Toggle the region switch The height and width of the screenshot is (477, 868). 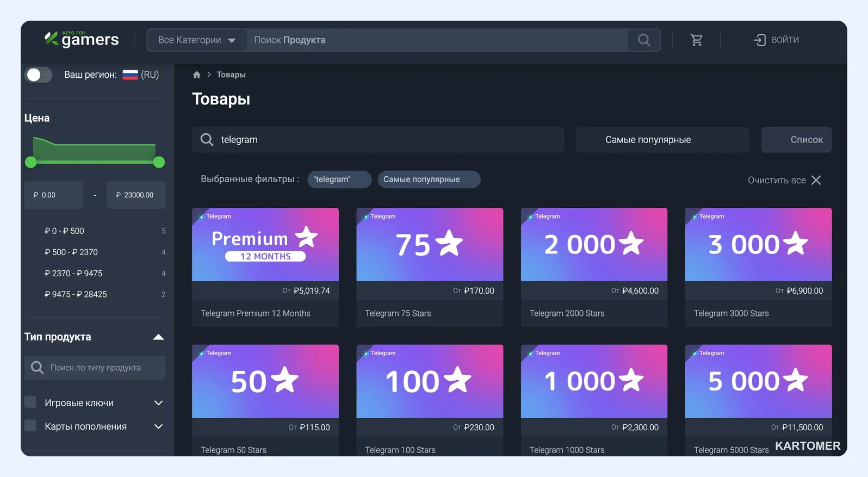pyautogui.click(x=39, y=75)
